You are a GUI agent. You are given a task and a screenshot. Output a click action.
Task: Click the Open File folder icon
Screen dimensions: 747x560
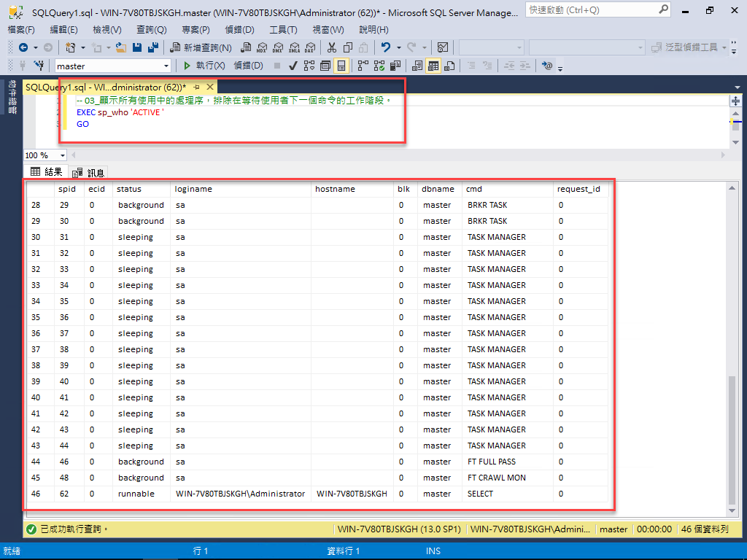click(x=121, y=47)
